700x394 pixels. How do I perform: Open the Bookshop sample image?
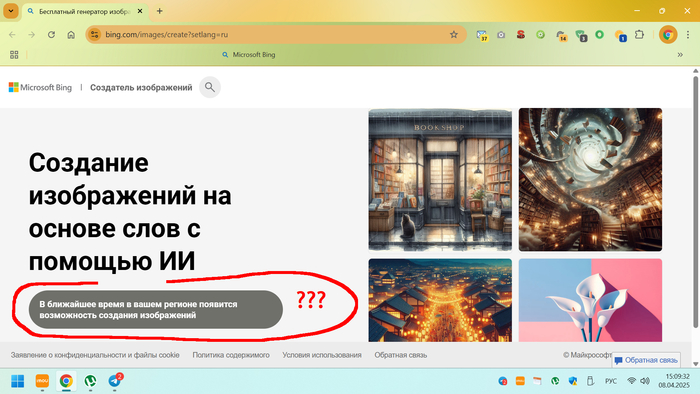[440, 180]
